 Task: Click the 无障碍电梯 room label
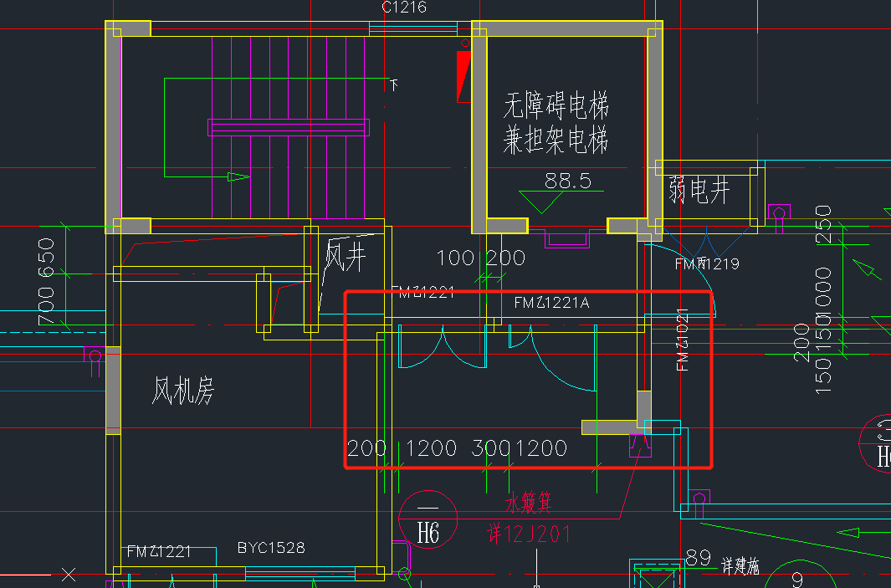(x=556, y=105)
